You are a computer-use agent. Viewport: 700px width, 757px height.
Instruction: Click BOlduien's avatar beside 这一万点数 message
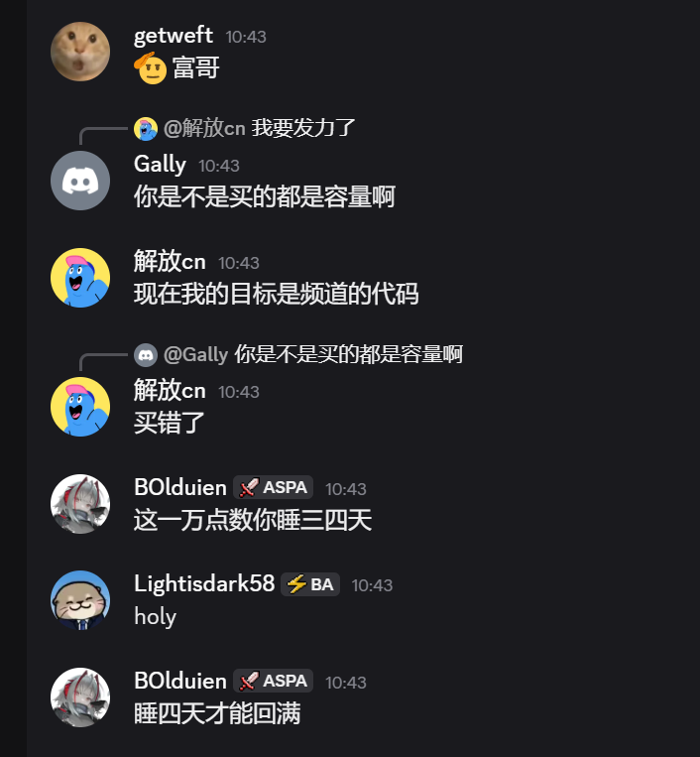coord(80,504)
